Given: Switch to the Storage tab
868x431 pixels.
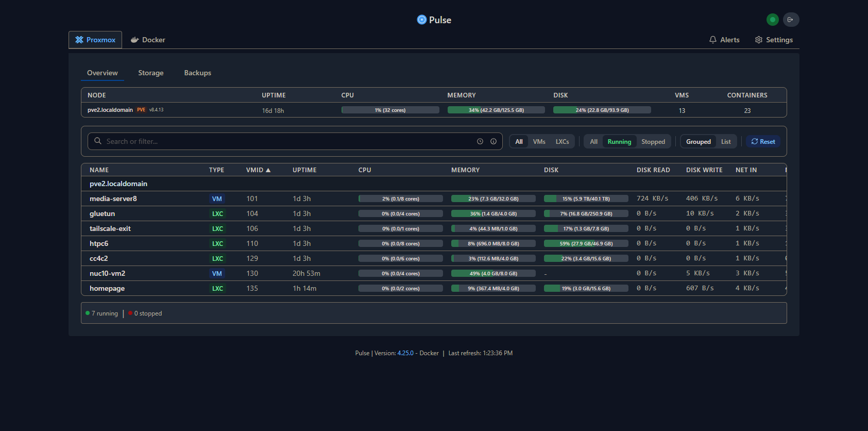Looking at the screenshot, I should click(x=150, y=73).
